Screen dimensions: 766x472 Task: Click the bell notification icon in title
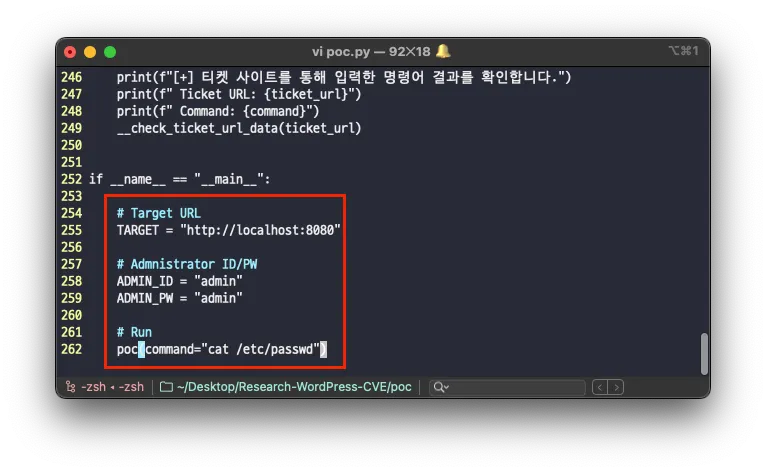click(x=443, y=51)
